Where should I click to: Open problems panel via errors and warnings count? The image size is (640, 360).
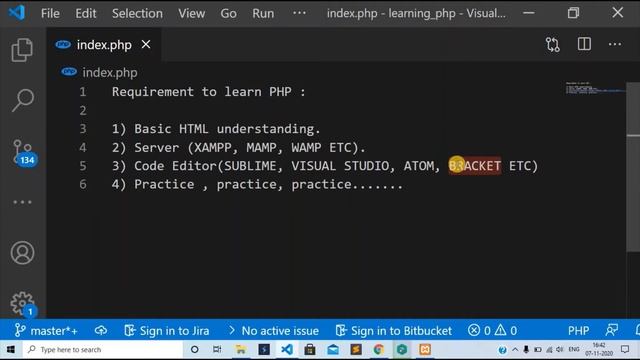click(x=493, y=330)
